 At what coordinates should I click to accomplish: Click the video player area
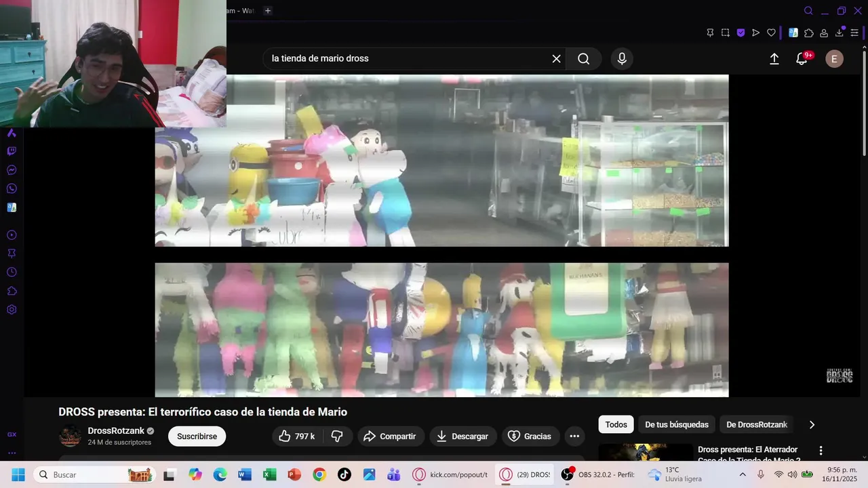(441, 236)
